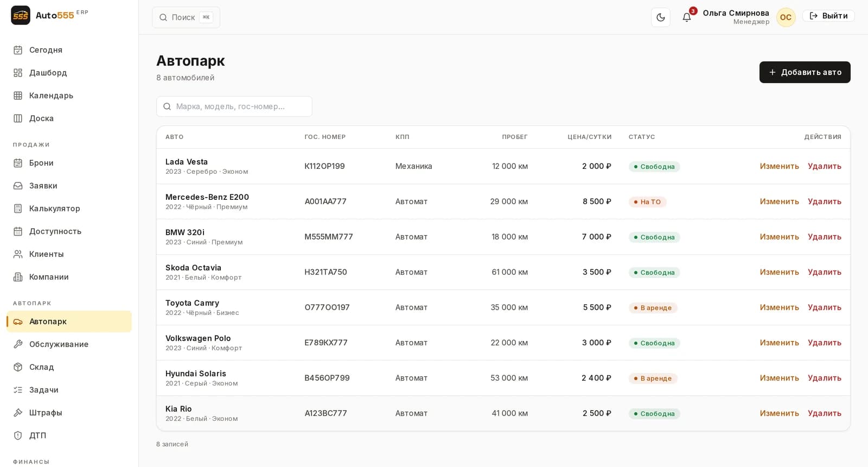Open the Калькулятор icon in sidebar

pyautogui.click(x=18, y=209)
